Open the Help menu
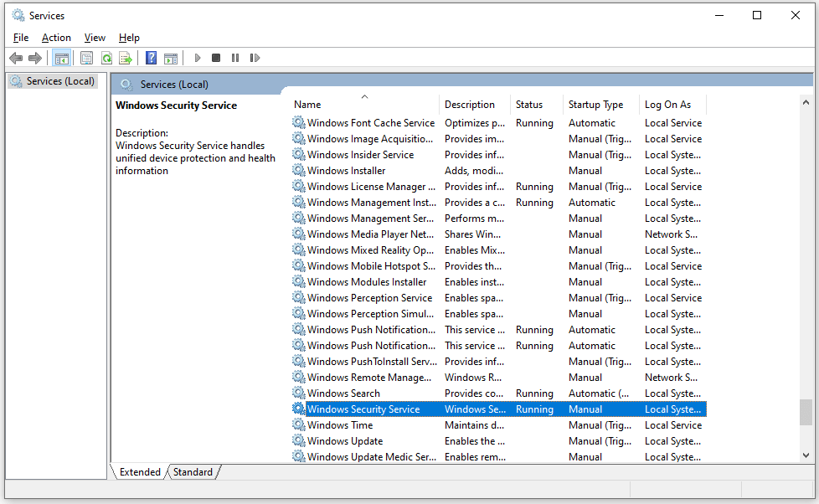This screenshot has height=504, width=819. (129, 38)
